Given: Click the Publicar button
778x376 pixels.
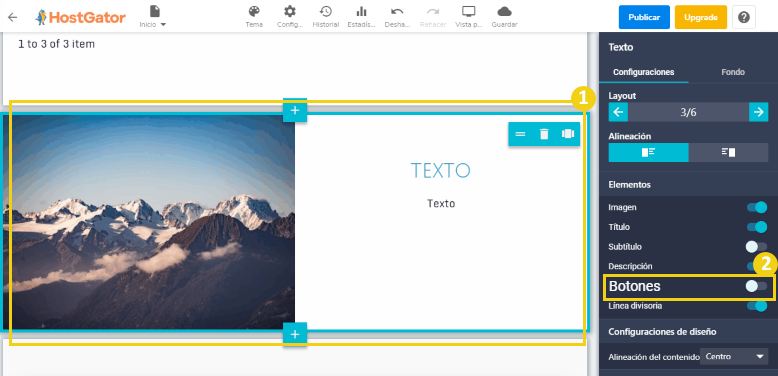Looking at the screenshot, I should (x=644, y=17).
